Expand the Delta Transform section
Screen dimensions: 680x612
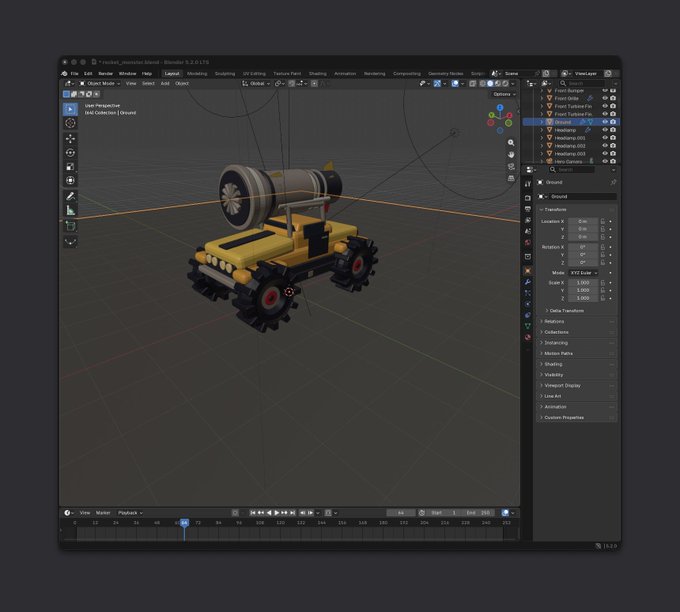pyautogui.click(x=566, y=311)
